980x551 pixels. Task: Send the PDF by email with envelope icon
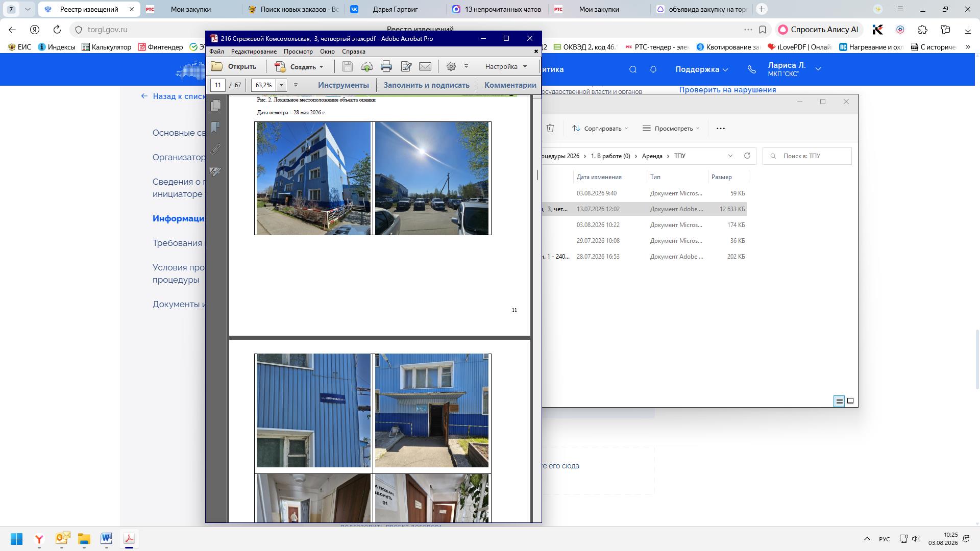(x=425, y=66)
